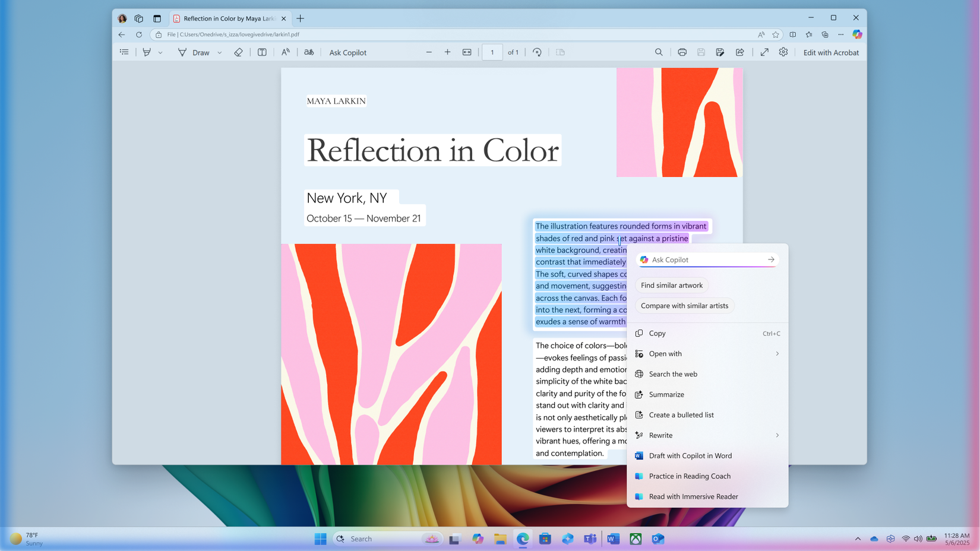Screen dimensions: 980x551
Task: Open a new tab
Action: (301, 18)
